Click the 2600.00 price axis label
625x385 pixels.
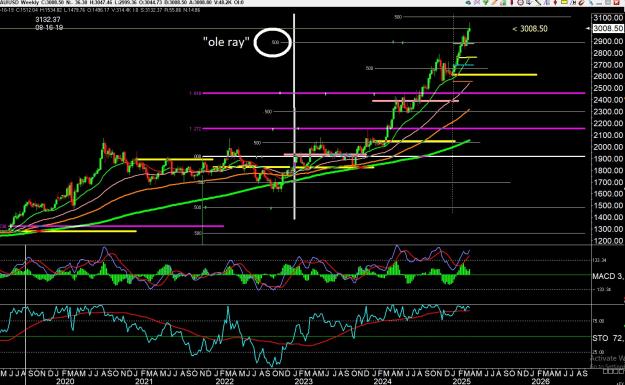(x=608, y=76)
